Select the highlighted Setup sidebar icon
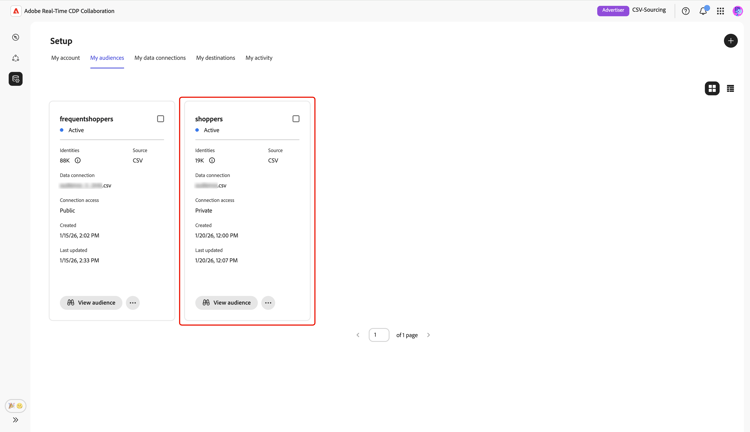750x432 pixels. [x=16, y=79]
